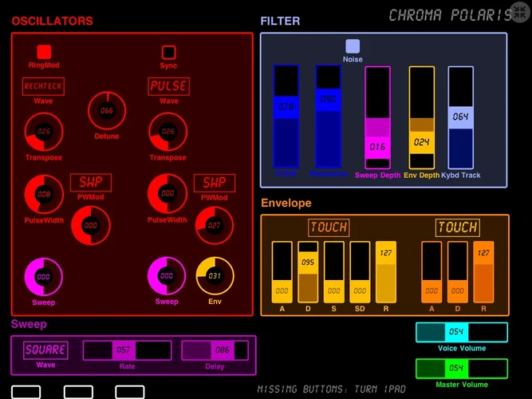Image resolution: width=532 pixels, height=399 pixels.
Task: Click the FILTER section heading
Action: click(x=280, y=21)
